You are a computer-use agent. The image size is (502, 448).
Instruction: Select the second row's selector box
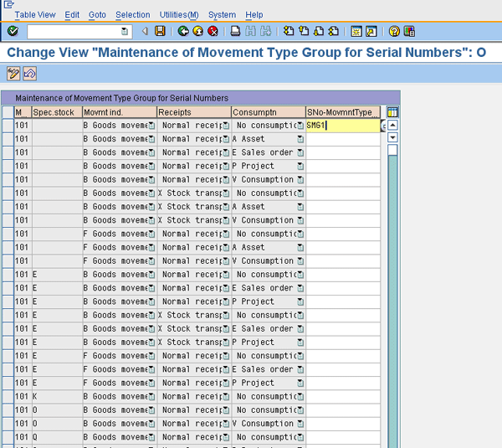pyautogui.click(x=7, y=139)
